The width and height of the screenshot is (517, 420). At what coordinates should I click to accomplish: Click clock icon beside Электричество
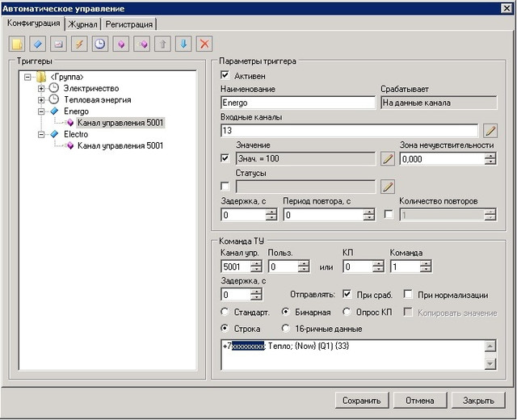tap(54, 88)
